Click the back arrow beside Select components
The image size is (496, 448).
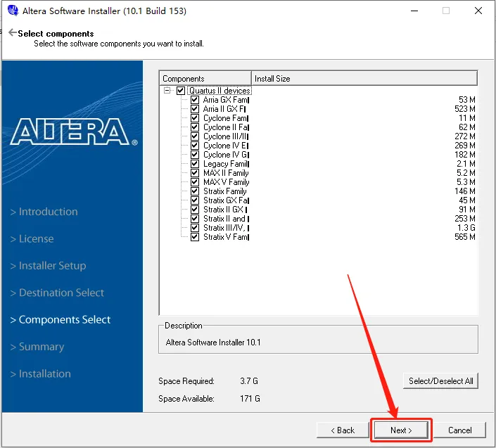coord(13,32)
